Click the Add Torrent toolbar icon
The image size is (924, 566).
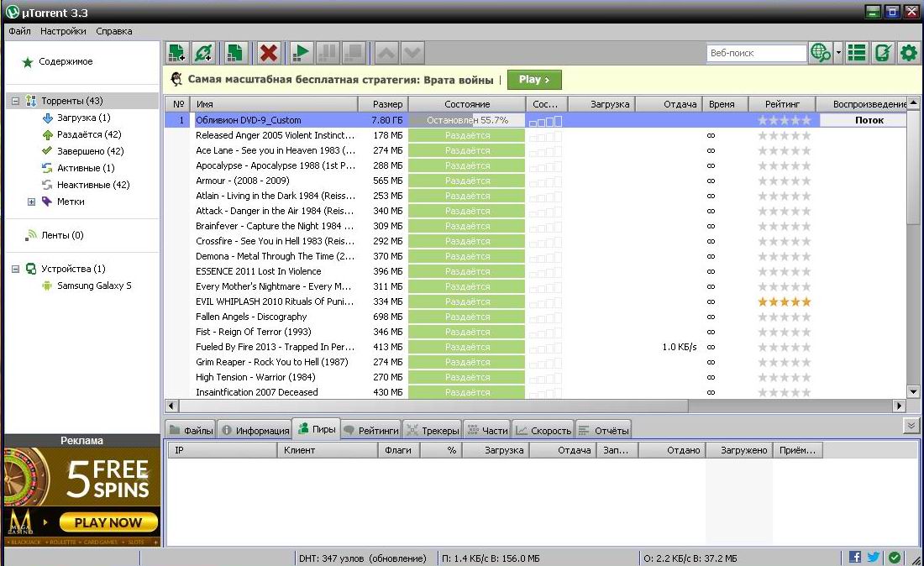[x=176, y=53]
